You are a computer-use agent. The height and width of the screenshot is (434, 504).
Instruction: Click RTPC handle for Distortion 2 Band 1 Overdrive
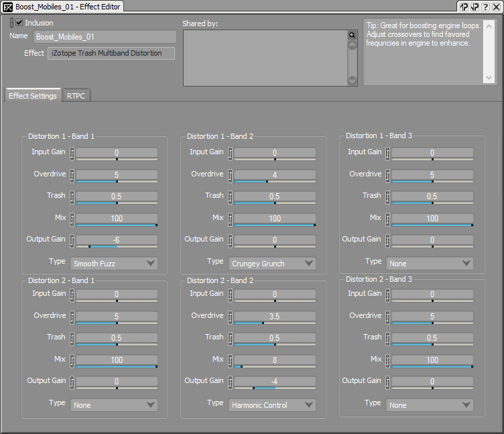72,317
